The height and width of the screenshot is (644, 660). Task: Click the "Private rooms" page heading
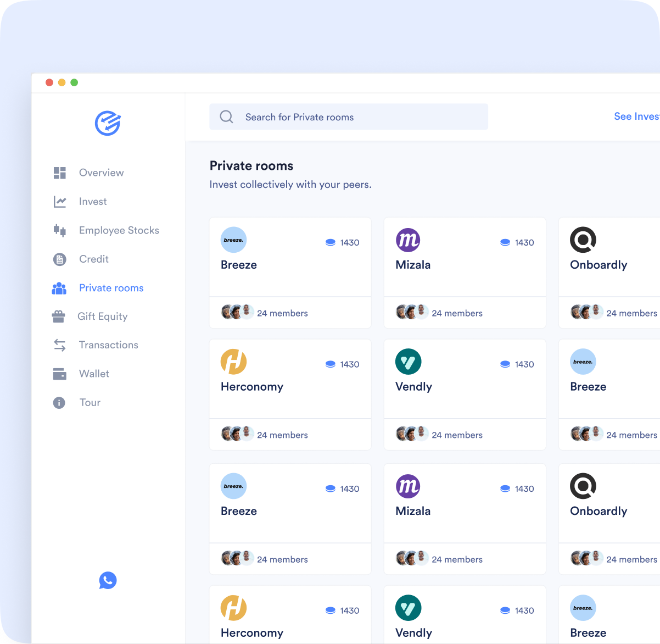pyautogui.click(x=251, y=166)
